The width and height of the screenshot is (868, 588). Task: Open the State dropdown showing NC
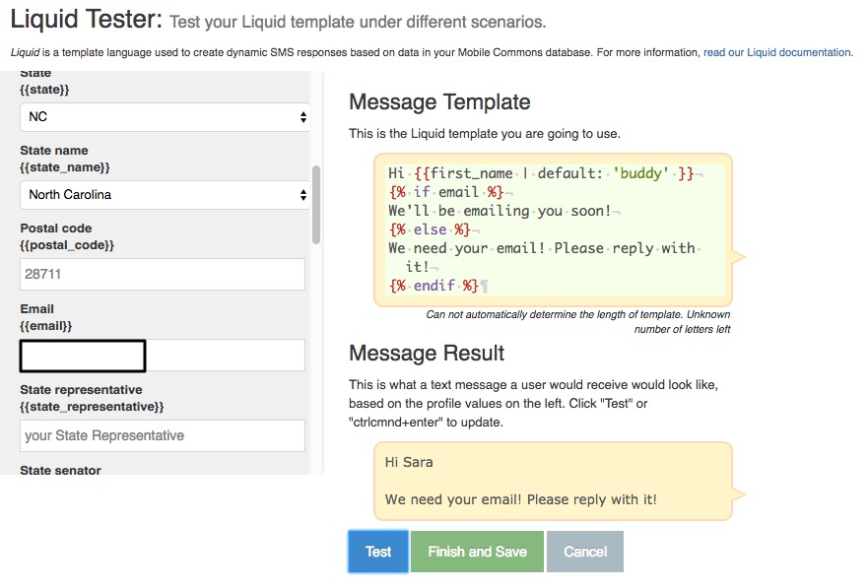[x=165, y=117]
